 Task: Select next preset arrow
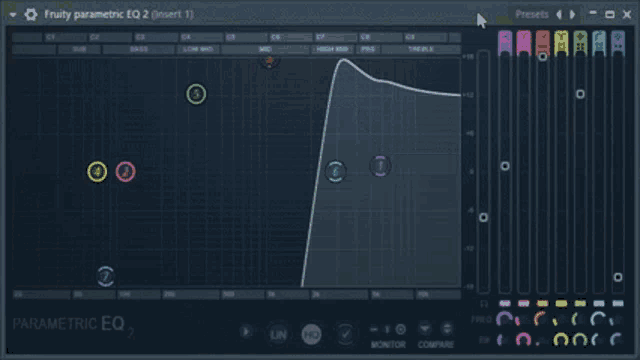(x=573, y=15)
